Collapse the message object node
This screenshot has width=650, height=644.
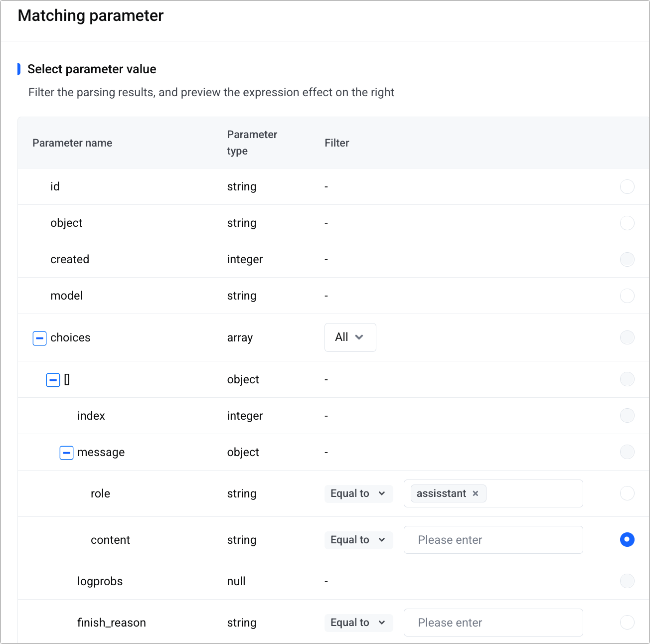(66, 453)
